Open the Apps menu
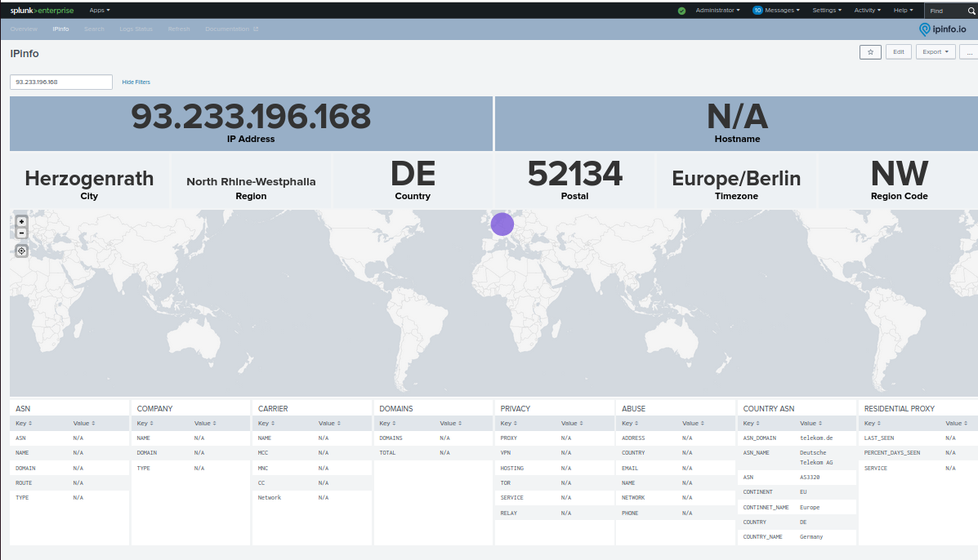This screenshot has height=560, width=978. coord(98,10)
